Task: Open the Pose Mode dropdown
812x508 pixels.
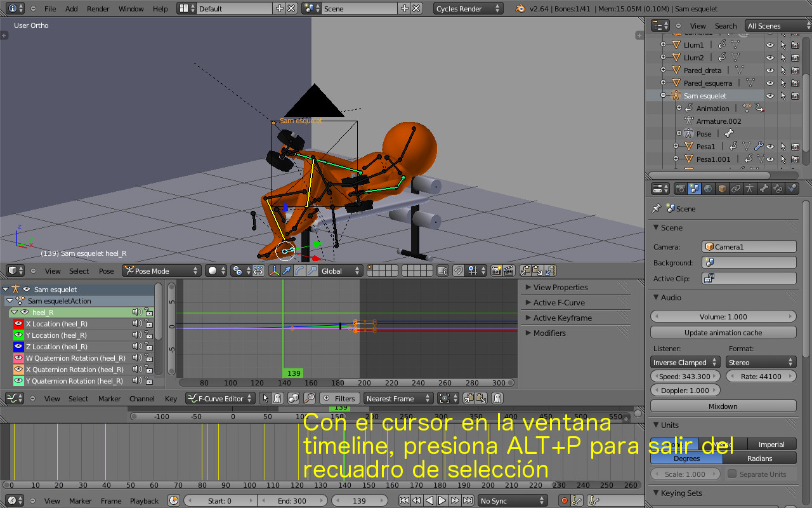Action: tap(161, 271)
